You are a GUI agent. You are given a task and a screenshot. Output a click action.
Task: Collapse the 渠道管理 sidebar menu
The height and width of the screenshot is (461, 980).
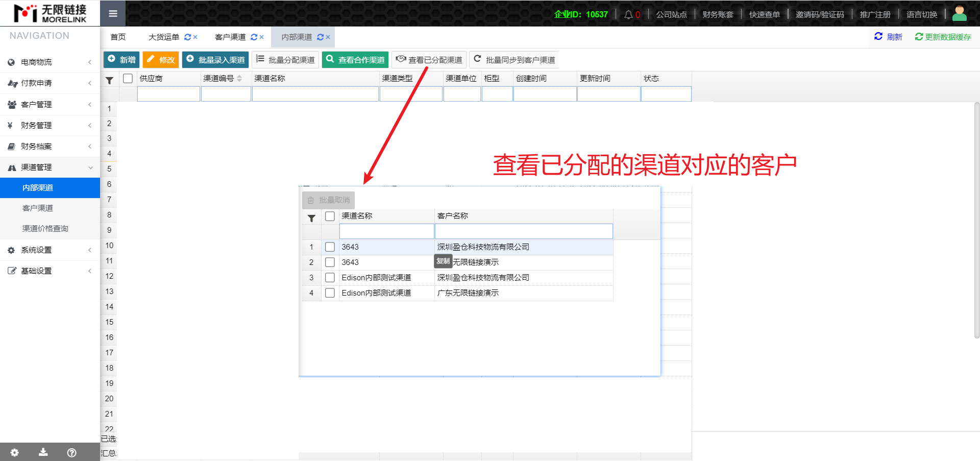(x=50, y=167)
